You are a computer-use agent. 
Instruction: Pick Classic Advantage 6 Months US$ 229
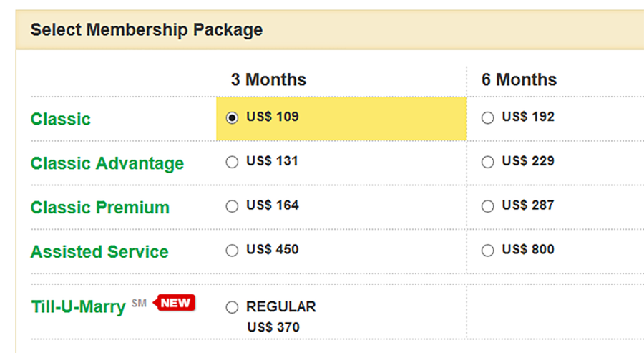(x=487, y=162)
